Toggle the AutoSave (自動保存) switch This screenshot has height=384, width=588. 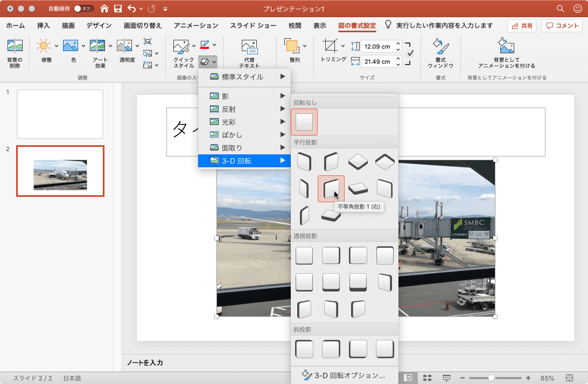tap(83, 9)
